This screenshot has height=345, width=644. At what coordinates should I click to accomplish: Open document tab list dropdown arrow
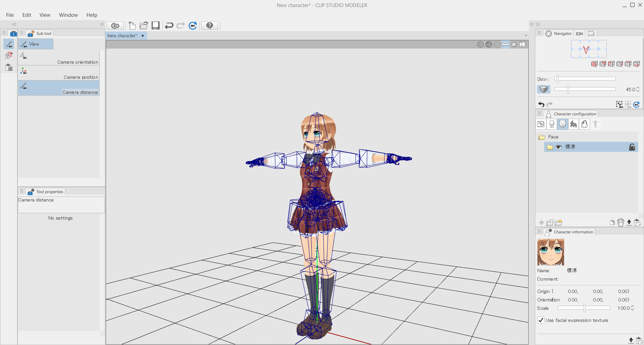[526, 35]
